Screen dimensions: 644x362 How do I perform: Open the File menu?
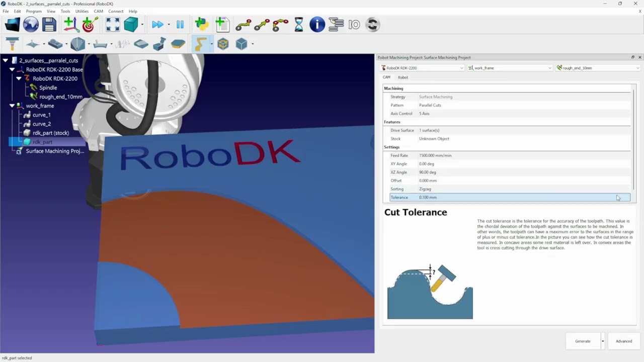(x=6, y=11)
